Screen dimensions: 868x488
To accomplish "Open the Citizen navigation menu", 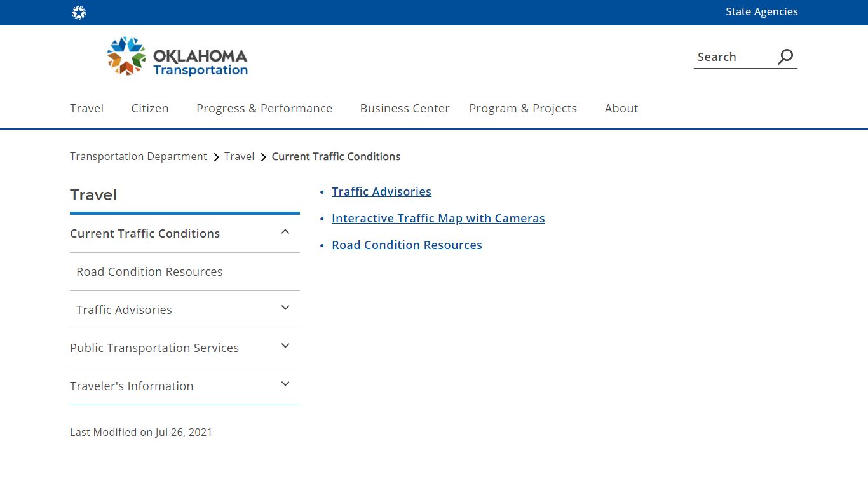I will click(150, 108).
